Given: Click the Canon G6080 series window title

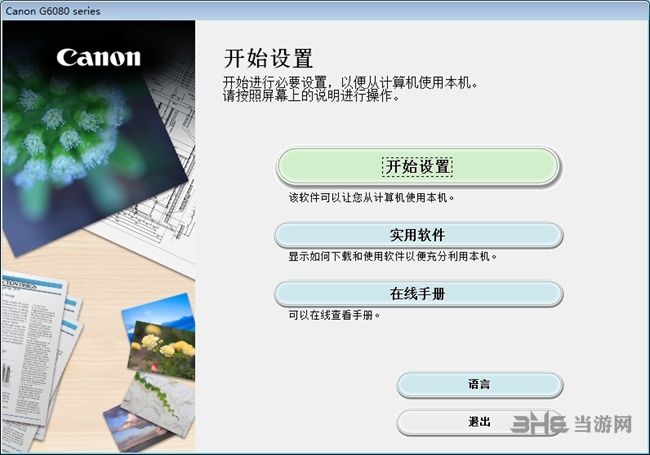Looking at the screenshot, I should (x=53, y=11).
